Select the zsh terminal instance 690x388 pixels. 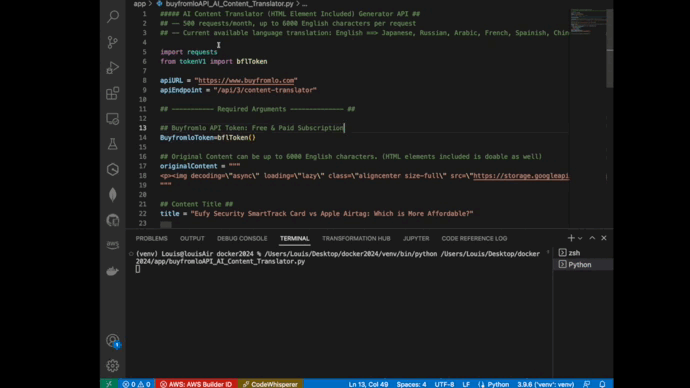[583, 253]
